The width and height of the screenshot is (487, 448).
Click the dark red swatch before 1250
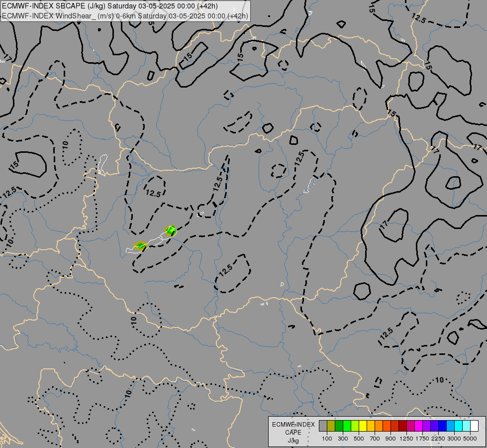(x=403, y=426)
